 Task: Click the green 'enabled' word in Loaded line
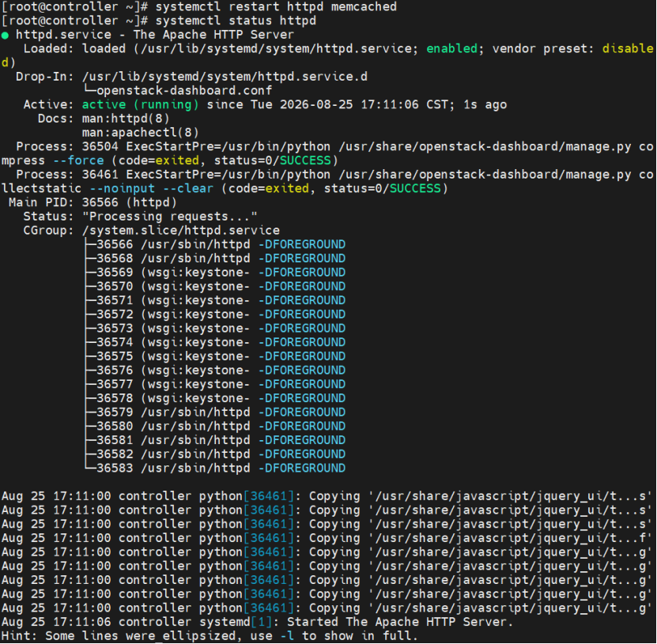tap(451, 48)
